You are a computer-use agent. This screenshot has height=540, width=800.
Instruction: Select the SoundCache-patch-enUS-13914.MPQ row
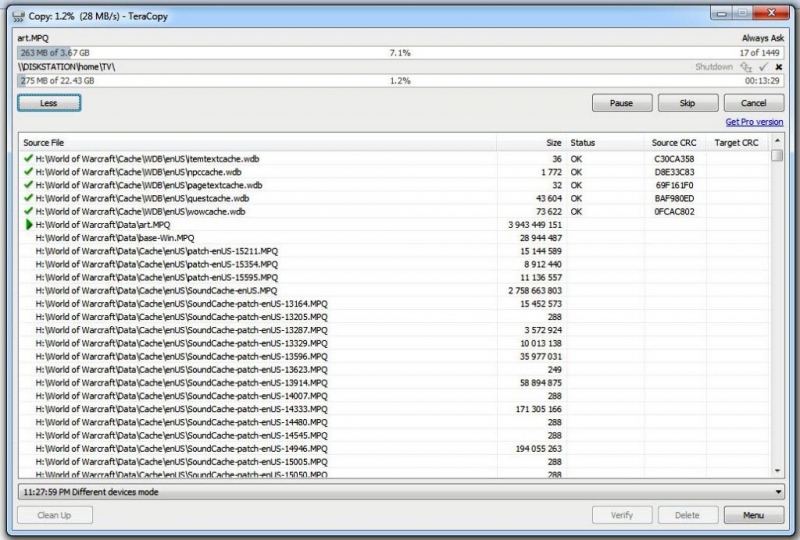tap(395, 383)
